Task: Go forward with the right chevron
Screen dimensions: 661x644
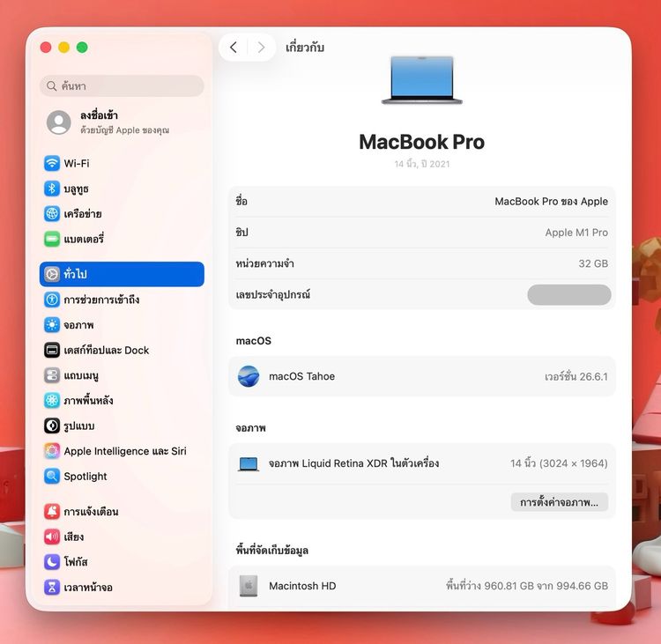Action: 262,48
